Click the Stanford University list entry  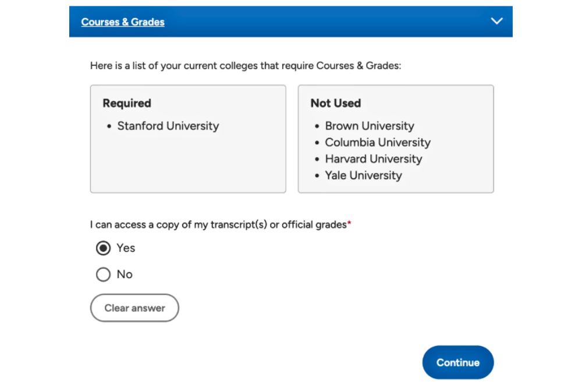(x=168, y=126)
